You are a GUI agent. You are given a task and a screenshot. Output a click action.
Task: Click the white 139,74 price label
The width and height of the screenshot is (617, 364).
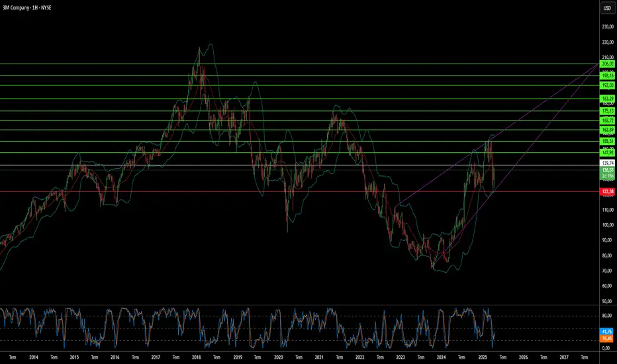pyautogui.click(x=608, y=163)
